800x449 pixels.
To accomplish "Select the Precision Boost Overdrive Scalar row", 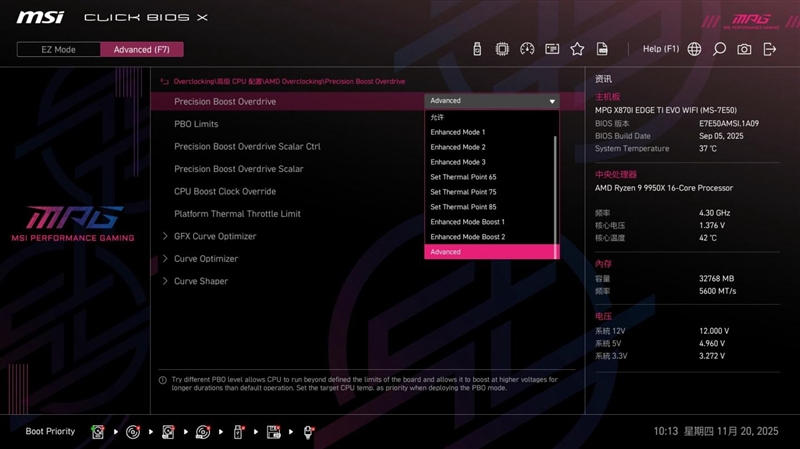I will click(x=239, y=169).
